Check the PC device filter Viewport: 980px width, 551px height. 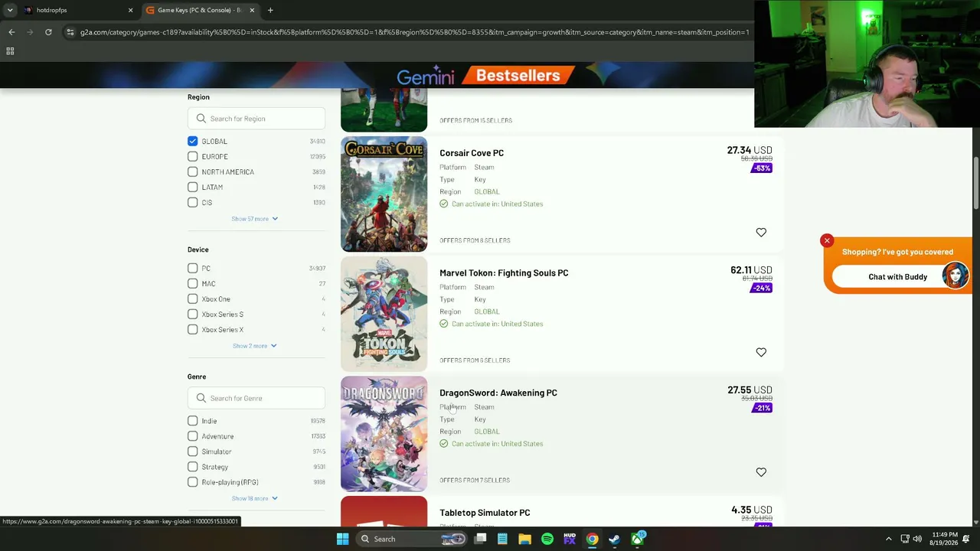point(193,269)
